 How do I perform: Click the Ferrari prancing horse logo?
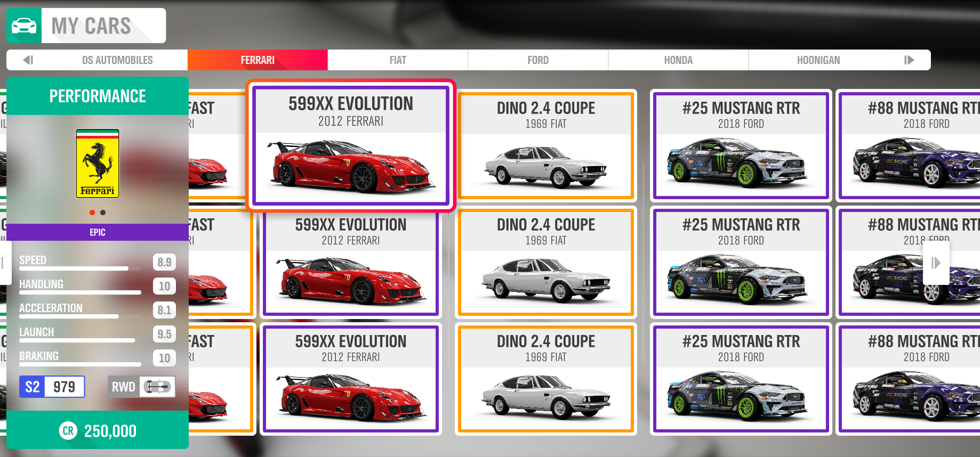tap(98, 164)
